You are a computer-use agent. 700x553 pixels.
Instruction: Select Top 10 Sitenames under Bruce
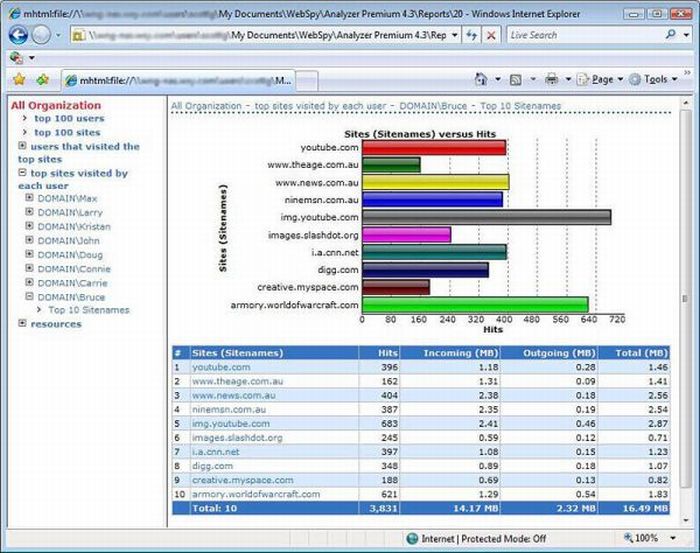(x=89, y=310)
